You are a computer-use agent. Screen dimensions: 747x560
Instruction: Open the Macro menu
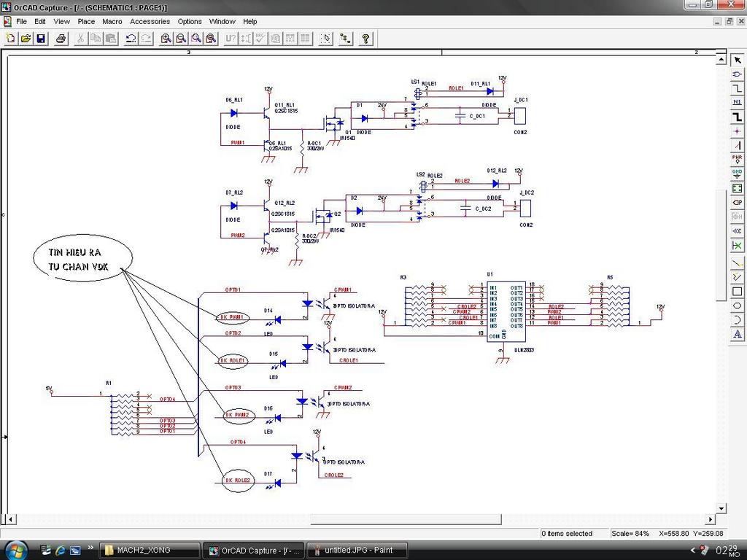click(112, 21)
